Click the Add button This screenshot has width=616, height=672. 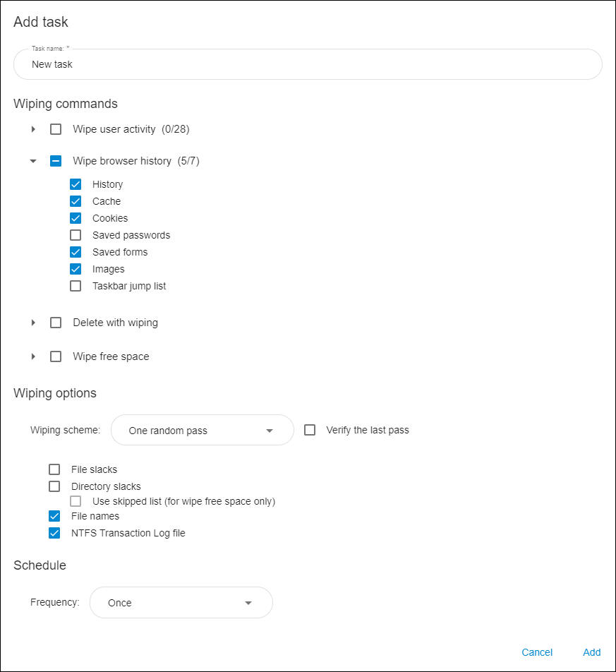coord(591,652)
